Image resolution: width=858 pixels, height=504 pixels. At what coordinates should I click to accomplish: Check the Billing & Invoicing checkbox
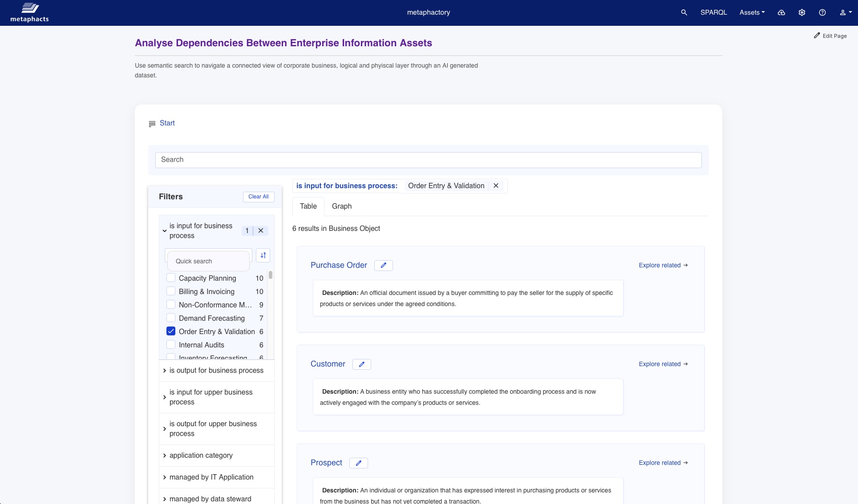click(x=171, y=291)
